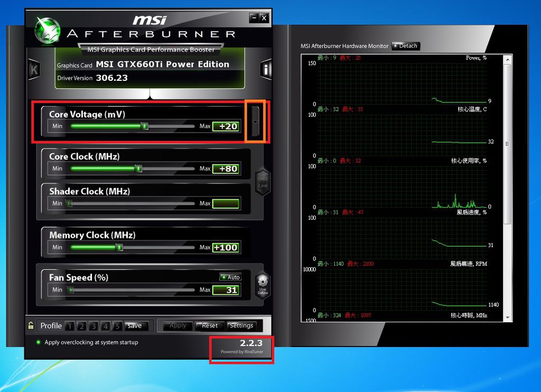Image resolution: width=541 pixels, height=392 pixels.
Task: Click the Fan Speed slider handle
Action: [x=71, y=290]
